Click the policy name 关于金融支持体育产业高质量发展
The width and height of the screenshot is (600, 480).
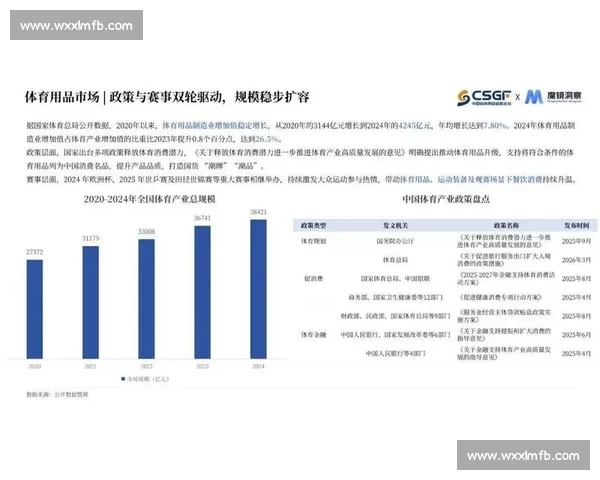click(x=504, y=354)
